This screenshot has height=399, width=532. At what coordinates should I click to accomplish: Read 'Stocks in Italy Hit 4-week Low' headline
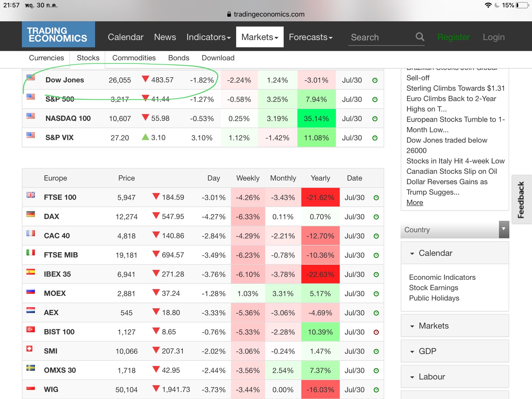(455, 161)
